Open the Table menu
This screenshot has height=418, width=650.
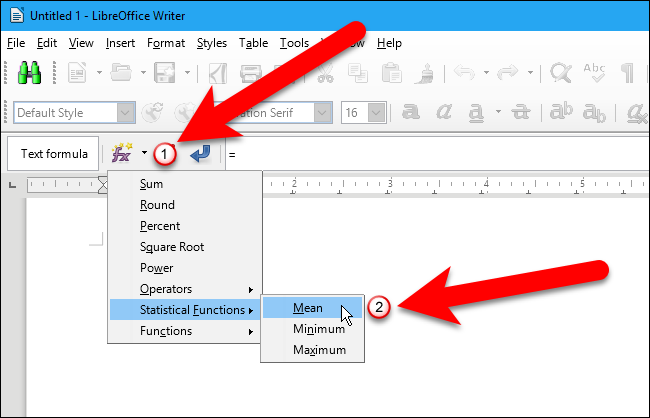coord(253,43)
